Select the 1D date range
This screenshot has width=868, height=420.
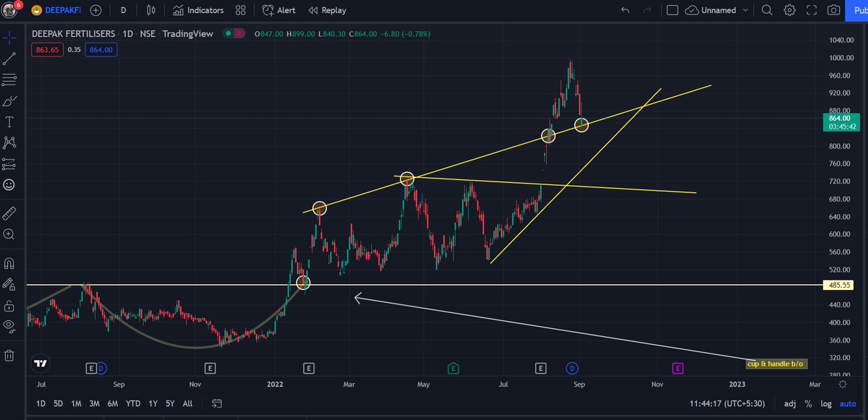pyautogui.click(x=41, y=403)
